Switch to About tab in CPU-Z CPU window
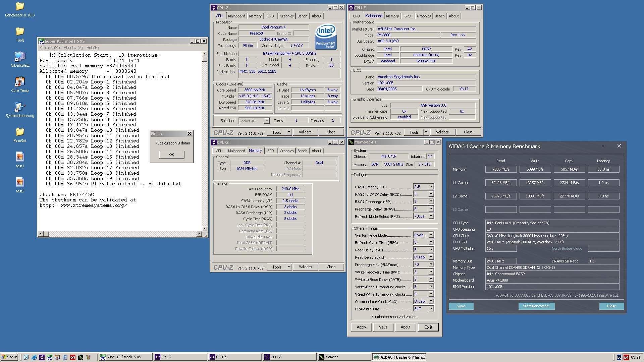Screen dimensions: 644x362 coord(316,16)
